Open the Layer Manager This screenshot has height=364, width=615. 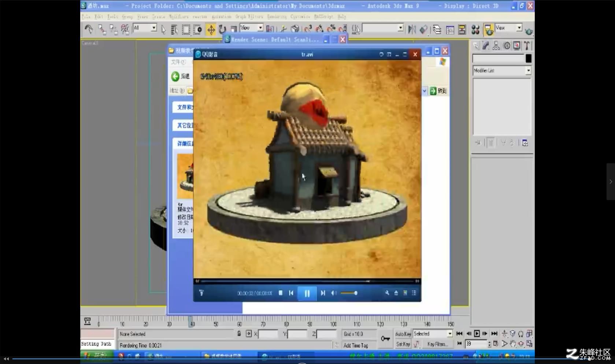click(x=437, y=29)
